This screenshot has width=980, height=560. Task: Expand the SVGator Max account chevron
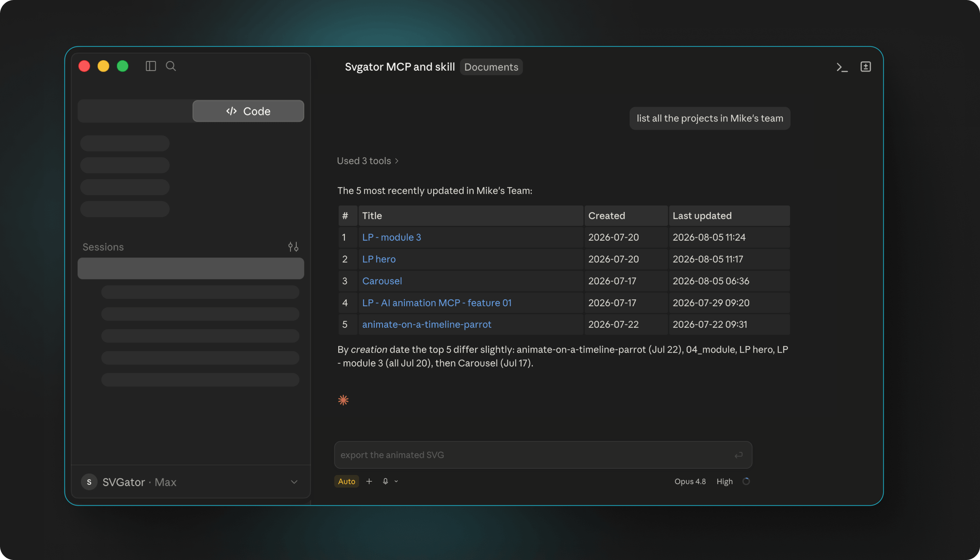pyautogui.click(x=294, y=482)
